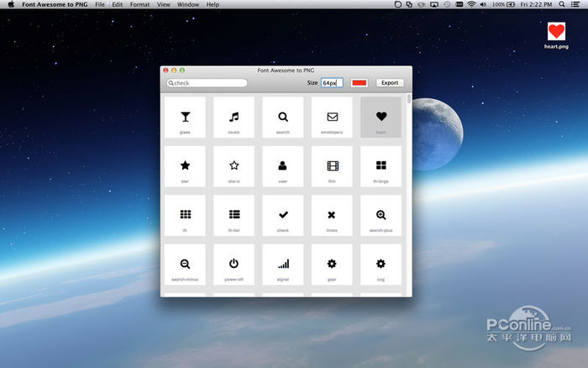Open the Edit menu
This screenshot has width=588, height=368.
click(117, 5)
